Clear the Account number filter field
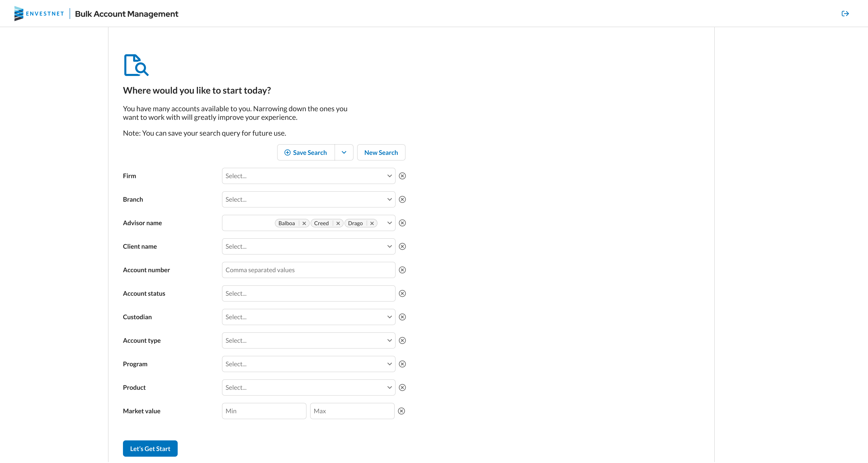 [402, 269]
